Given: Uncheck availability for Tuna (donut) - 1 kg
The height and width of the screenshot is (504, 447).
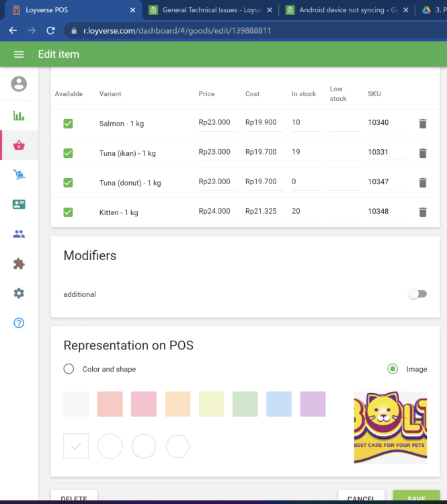Looking at the screenshot, I should [x=68, y=183].
